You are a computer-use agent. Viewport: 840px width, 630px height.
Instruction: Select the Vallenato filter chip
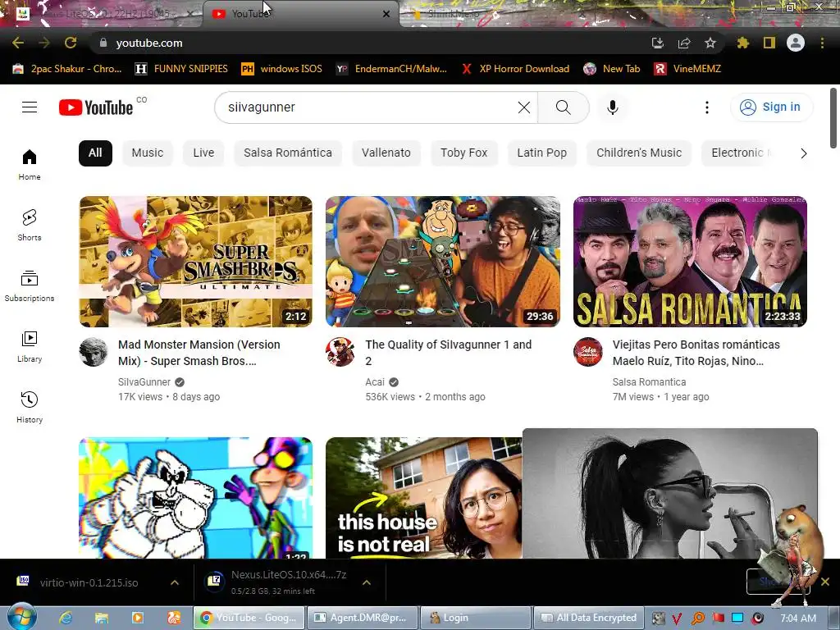[x=386, y=153]
